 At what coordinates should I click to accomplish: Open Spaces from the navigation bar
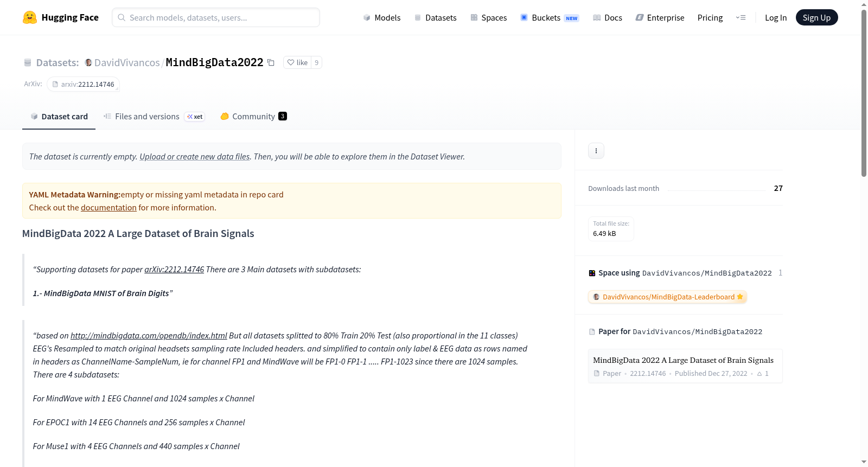pyautogui.click(x=489, y=17)
